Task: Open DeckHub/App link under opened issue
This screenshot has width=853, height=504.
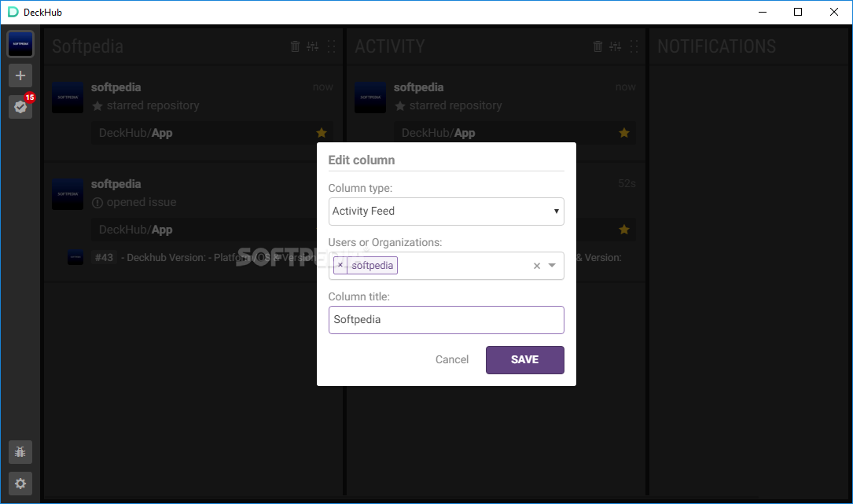Action: click(136, 230)
